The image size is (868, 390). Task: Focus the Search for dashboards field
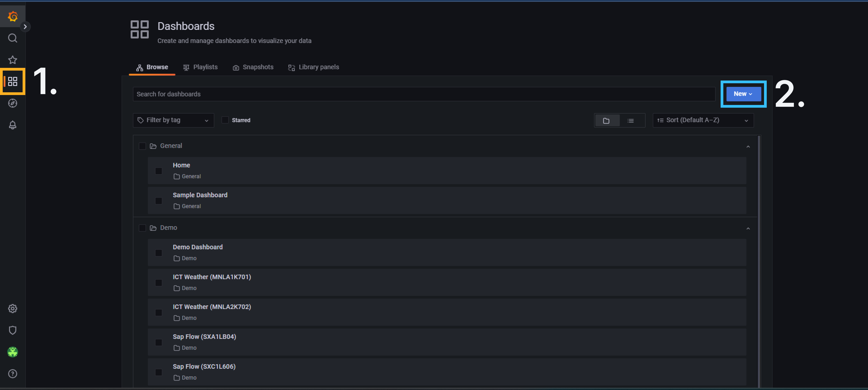click(424, 94)
